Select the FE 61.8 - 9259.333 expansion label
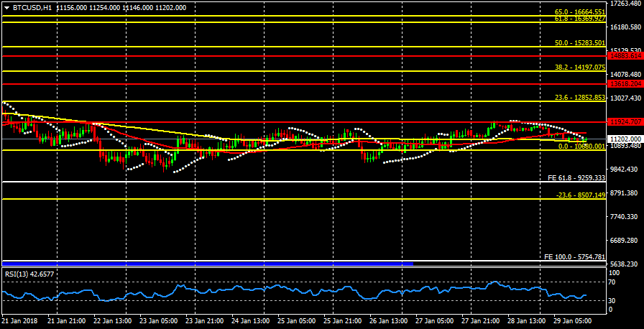644x329 pixels. pyautogui.click(x=576, y=177)
